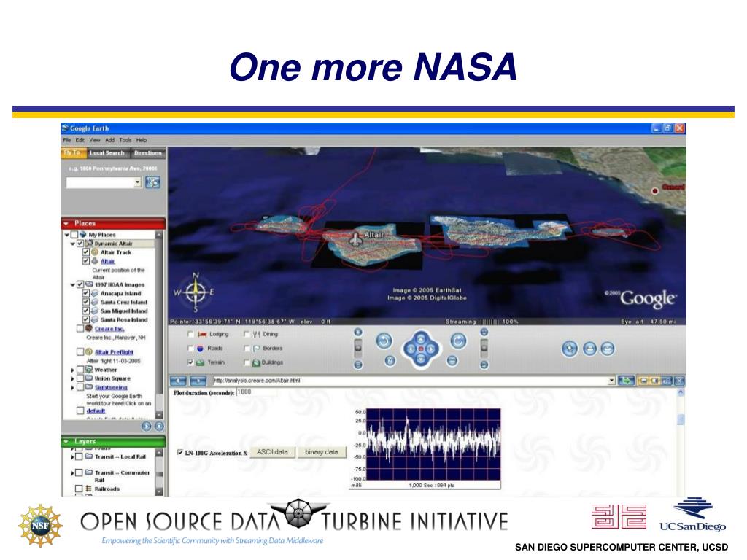Toggle the Buildings layer checkbox
This screenshot has width=747, height=560.
(x=247, y=363)
